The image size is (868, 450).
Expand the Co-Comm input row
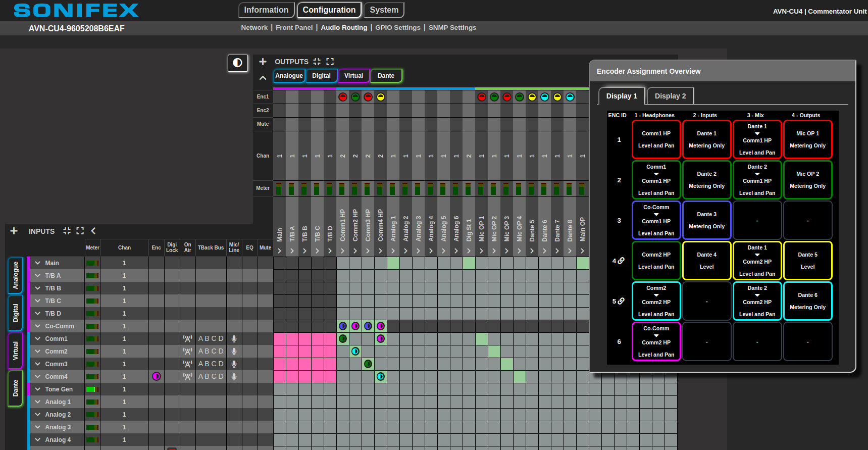pyautogui.click(x=37, y=326)
